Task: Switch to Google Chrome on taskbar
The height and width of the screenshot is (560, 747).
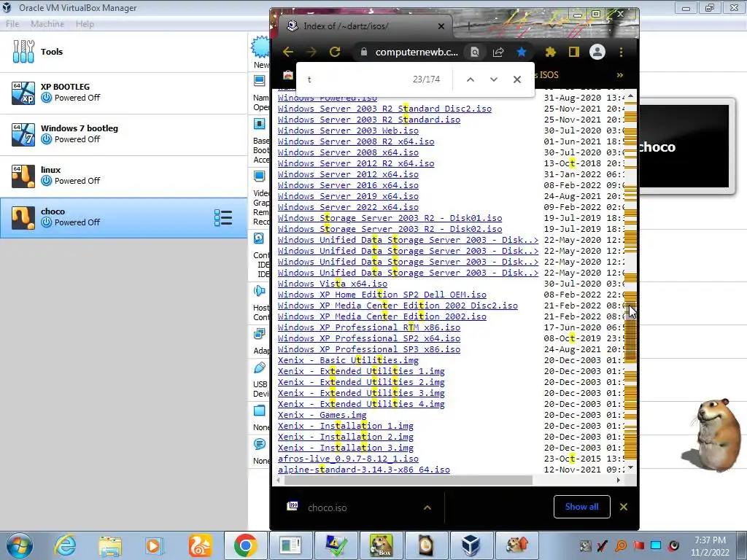Action: pyautogui.click(x=245, y=545)
